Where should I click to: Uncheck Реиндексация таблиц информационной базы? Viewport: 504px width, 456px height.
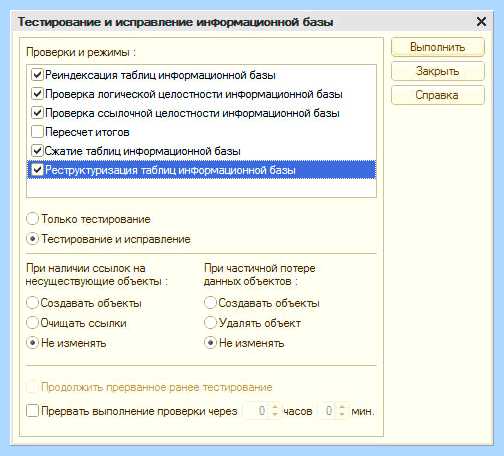click(37, 75)
